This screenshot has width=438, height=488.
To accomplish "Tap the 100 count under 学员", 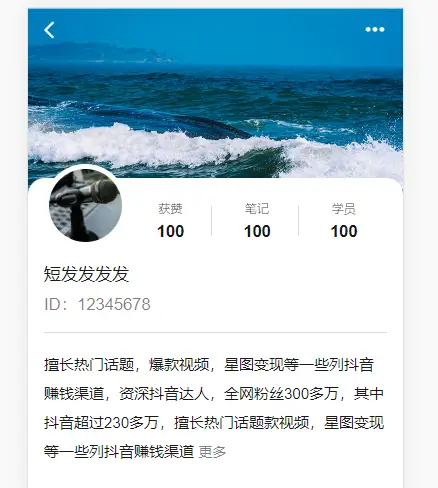I will (344, 231).
